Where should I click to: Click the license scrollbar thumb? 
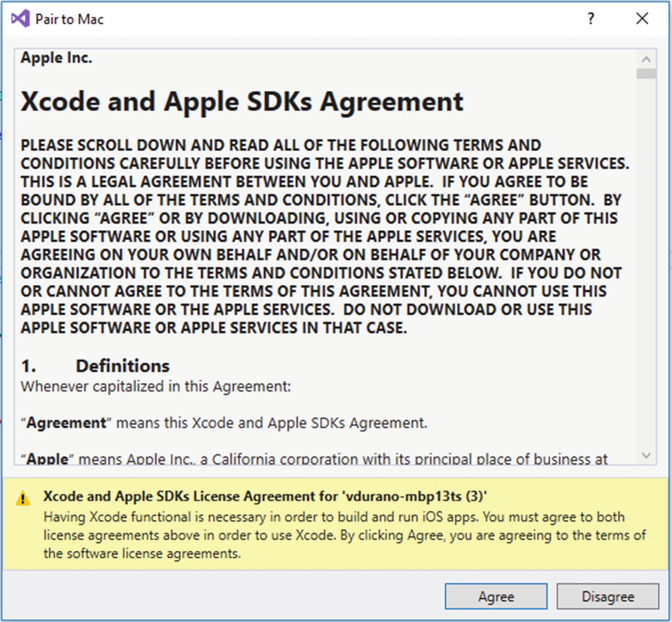pos(646,74)
